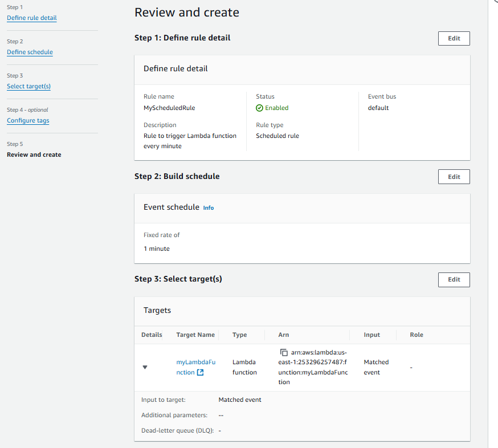Click the green checkmark next to Enabled
The image size is (498, 448).
[x=260, y=107]
